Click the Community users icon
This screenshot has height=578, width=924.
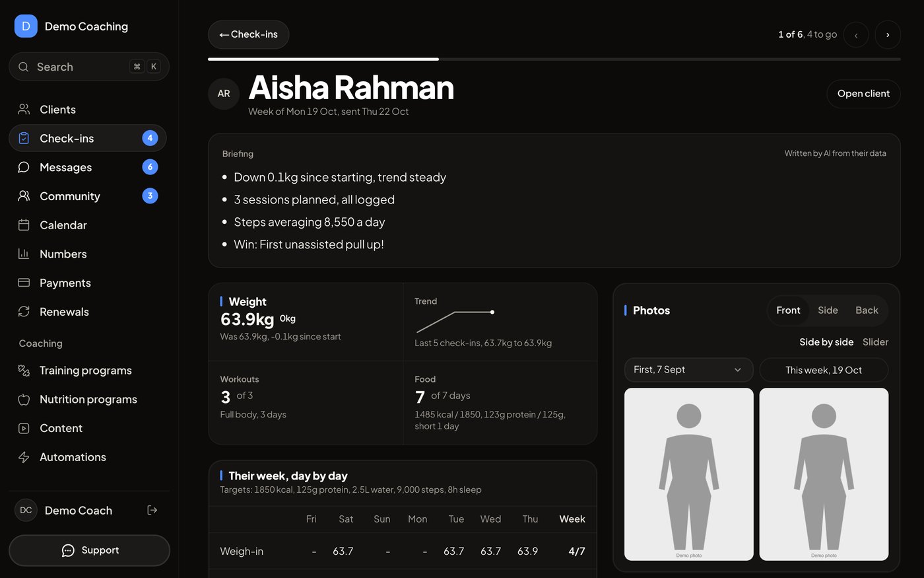point(24,196)
